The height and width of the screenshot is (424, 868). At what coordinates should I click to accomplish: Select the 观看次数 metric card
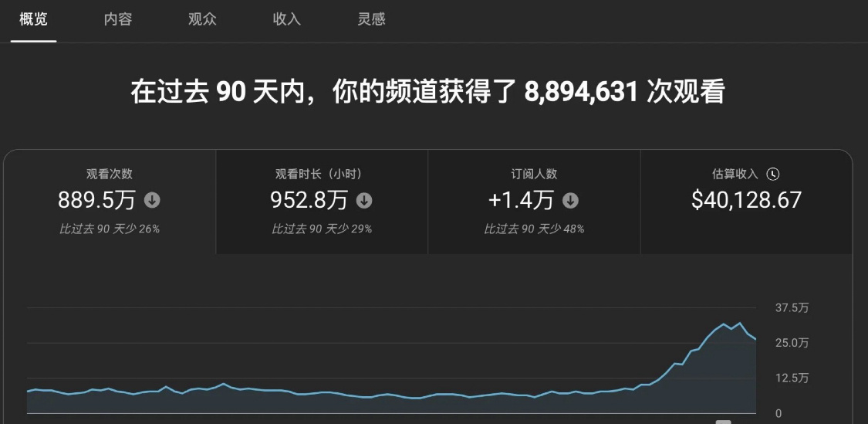tap(110, 202)
